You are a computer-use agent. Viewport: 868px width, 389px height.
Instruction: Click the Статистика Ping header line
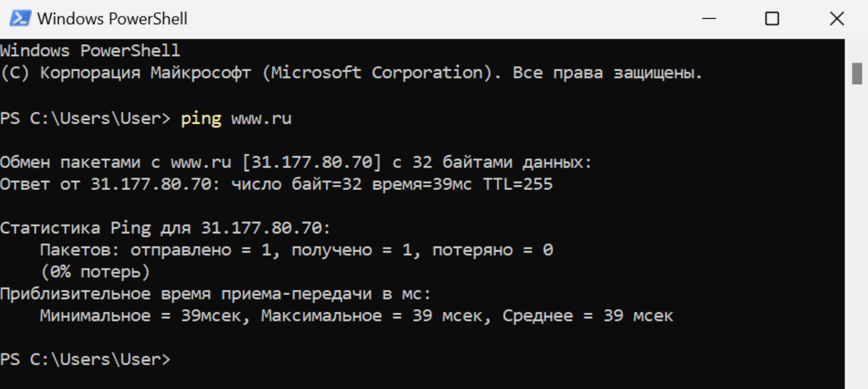(165, 228)
